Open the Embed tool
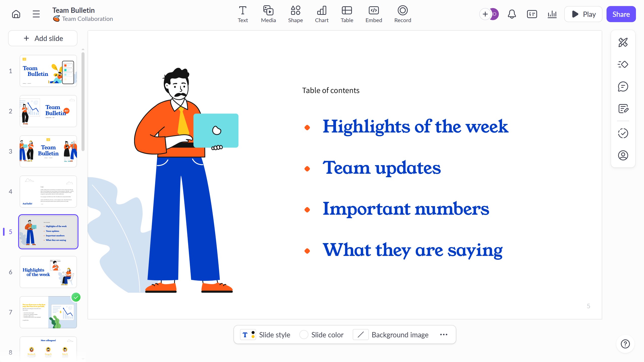The image size is (644, 362). click(374, 14)
